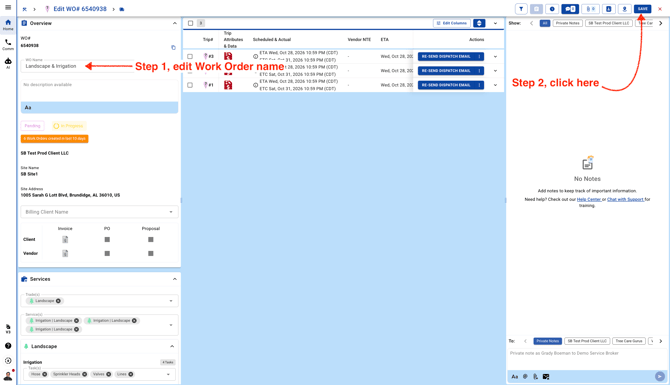Open the Client invoice document icon
This screenshot has width=670, height=385.
pos(65,240)
